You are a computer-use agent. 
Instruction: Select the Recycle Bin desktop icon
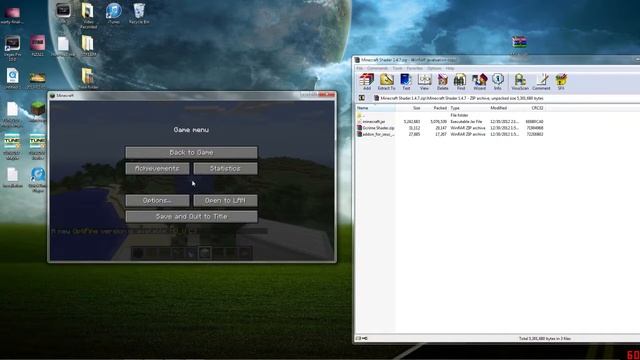139,13
